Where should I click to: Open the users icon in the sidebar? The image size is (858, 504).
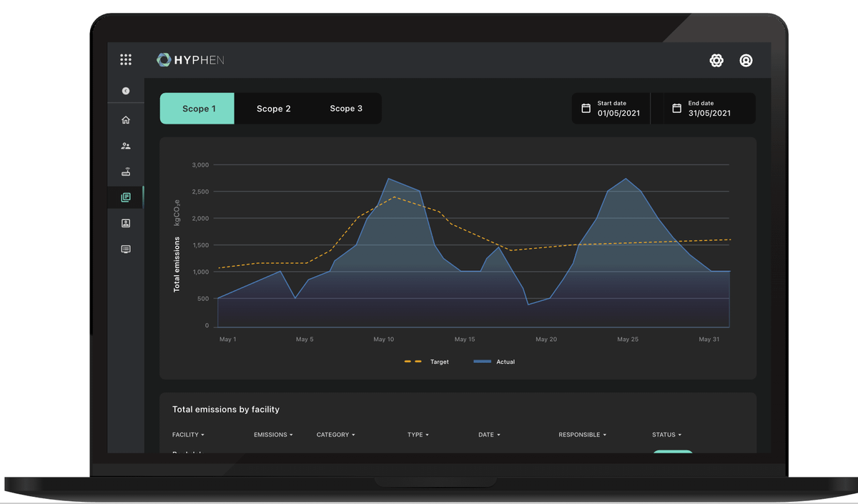coord(126,146)
